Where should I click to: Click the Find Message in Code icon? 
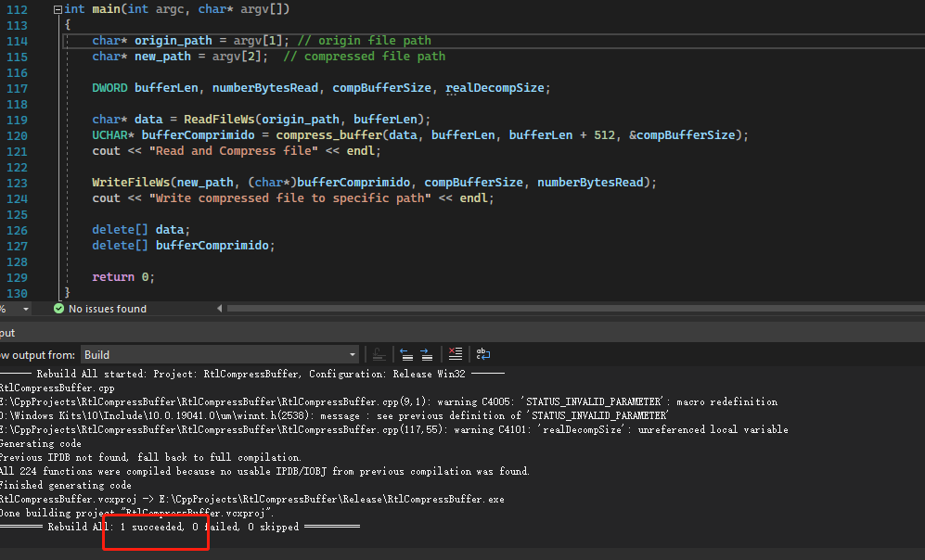379,354
